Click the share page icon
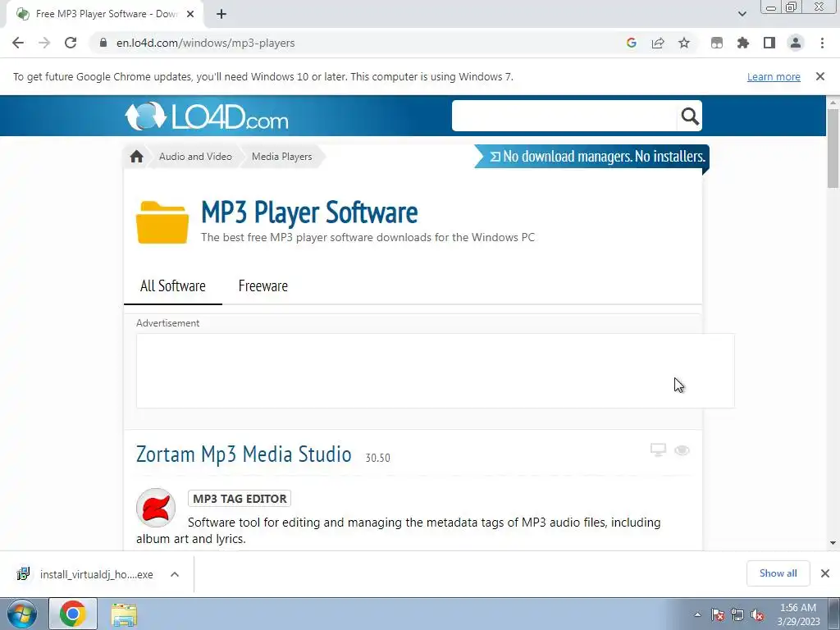This screenshot has width=840, height=630. 658,43
